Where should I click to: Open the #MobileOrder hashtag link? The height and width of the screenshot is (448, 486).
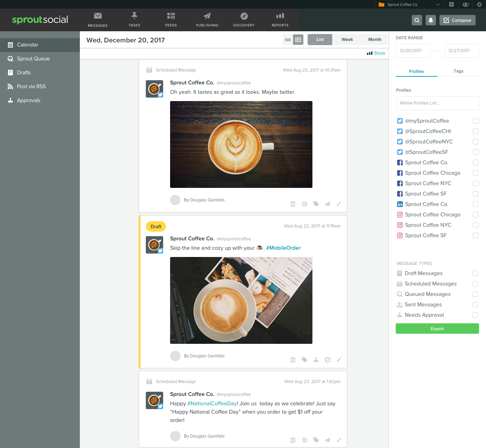(283, 248)
